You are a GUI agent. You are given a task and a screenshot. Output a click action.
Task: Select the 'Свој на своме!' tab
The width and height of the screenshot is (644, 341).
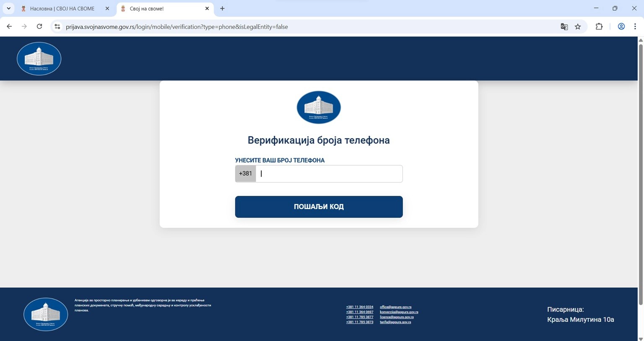click(165, 8)
